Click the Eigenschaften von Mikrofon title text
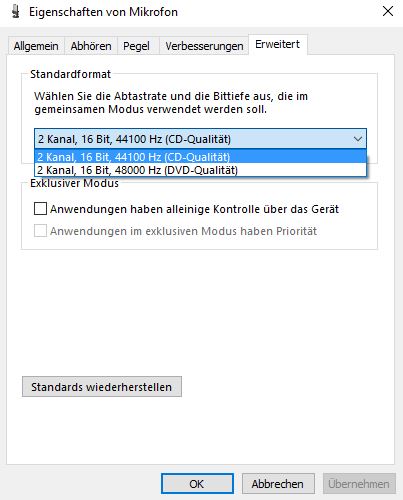The width and height of the screenshot is (403, 500). tap(103, 12)
